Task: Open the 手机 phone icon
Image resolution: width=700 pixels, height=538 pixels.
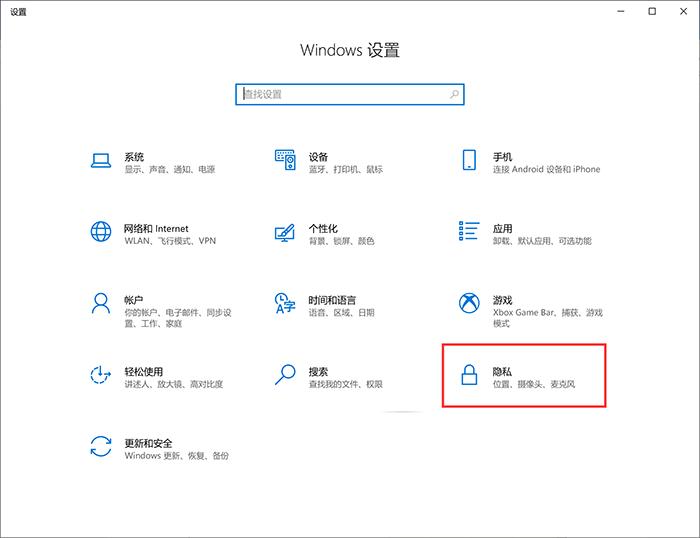Action: click(x=469, y=160)
